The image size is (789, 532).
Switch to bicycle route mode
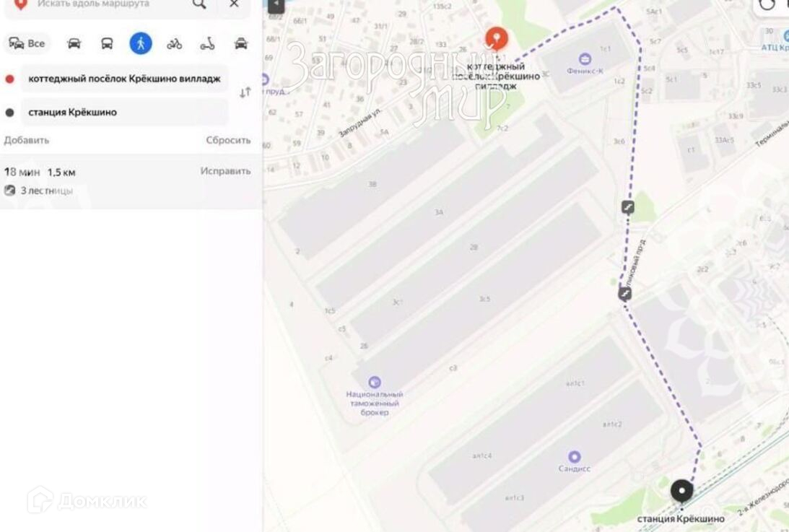174,44
